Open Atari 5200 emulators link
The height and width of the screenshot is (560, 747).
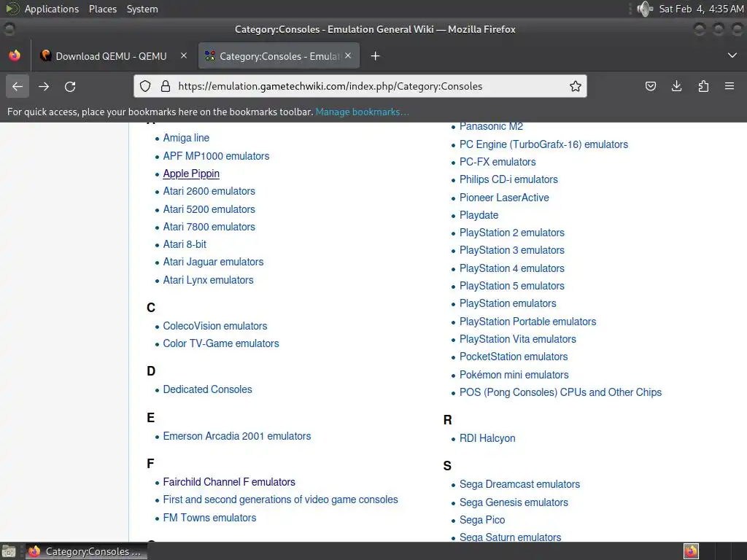pos(209,209)
